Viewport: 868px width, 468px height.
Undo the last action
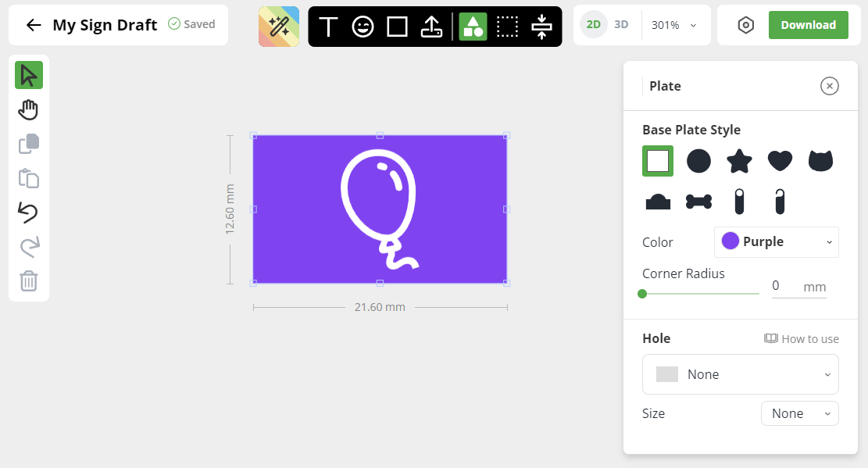[x=29, y=213]
